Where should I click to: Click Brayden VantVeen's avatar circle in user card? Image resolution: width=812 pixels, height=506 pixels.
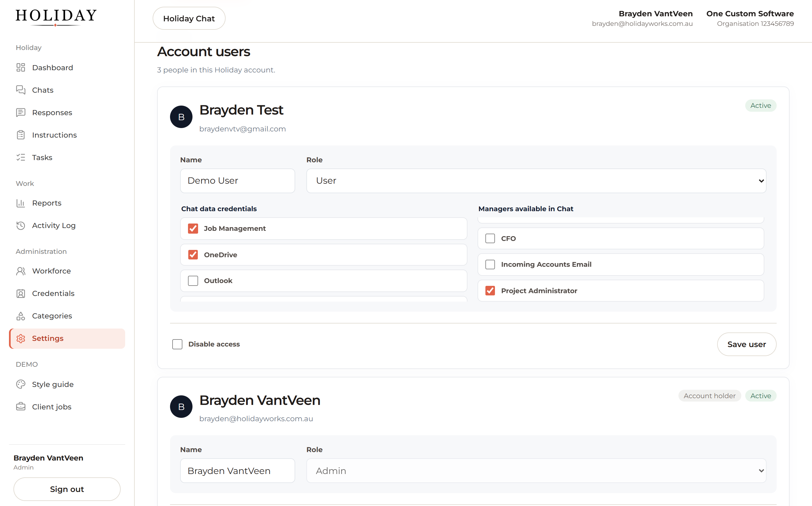(181, 407)
